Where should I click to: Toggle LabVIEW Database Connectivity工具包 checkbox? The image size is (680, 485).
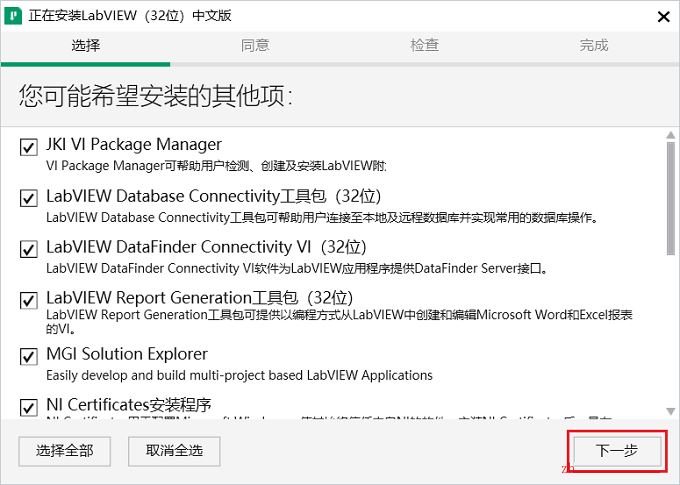[x=28, y=198]
